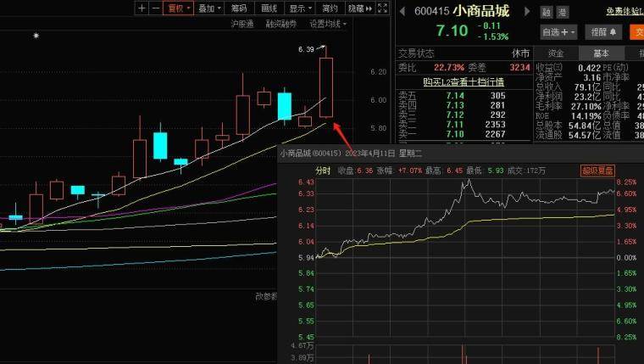Click the 总股本 54.84亿 value
Viewport: 644px width, 364px height.
coord(585,125)
